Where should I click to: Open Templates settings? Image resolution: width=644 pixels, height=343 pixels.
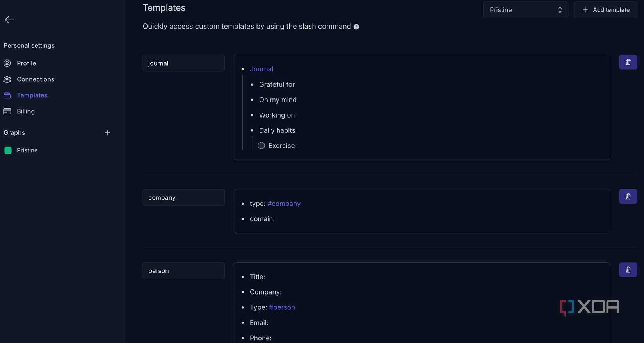click(32, 95)
